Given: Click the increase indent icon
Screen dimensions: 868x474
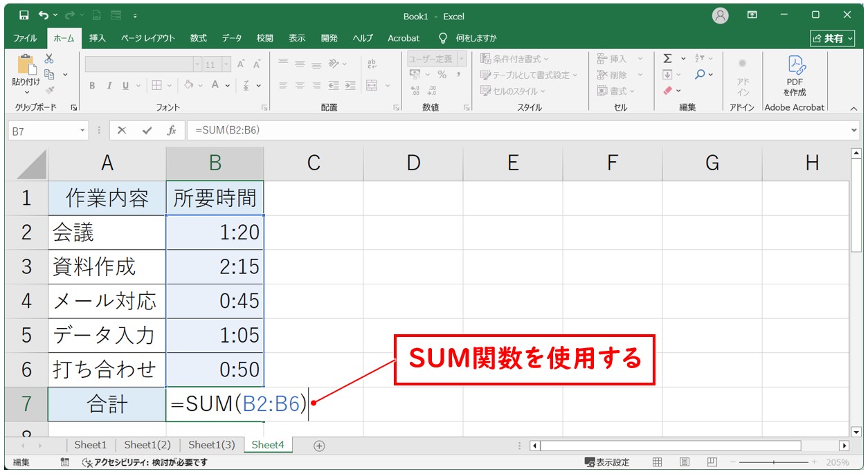Looking at the screenshot, I should coord(350,85).
